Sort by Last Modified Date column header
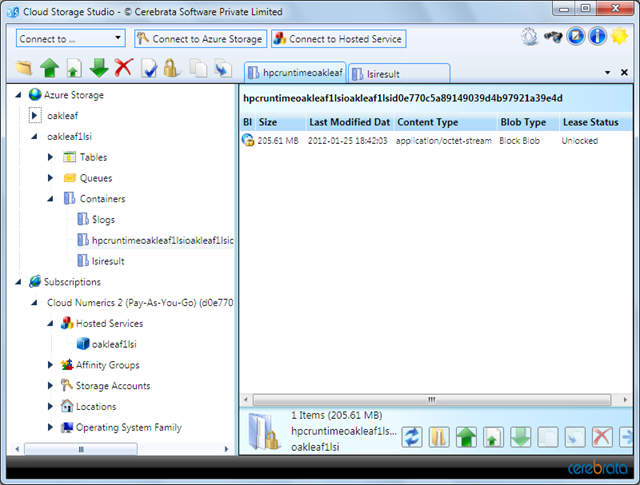 click(x=350, y=122)
